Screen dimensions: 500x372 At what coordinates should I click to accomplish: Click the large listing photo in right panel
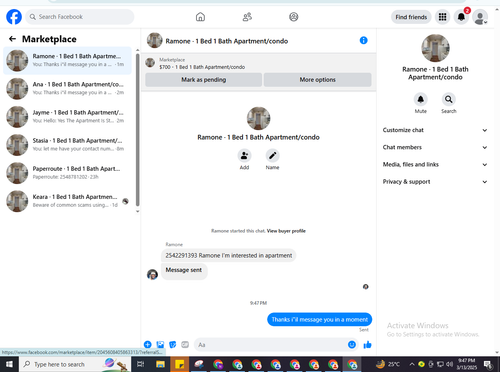click(x=435, y=48)
